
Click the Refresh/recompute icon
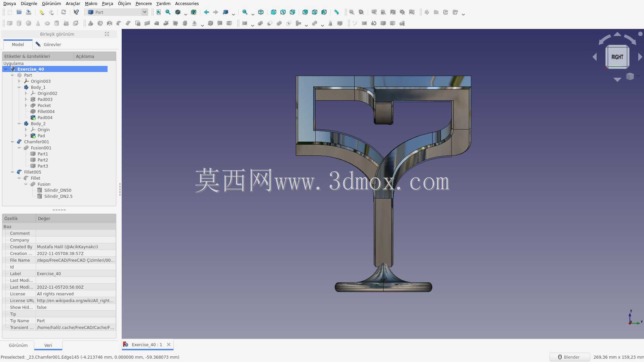[64, 12]
